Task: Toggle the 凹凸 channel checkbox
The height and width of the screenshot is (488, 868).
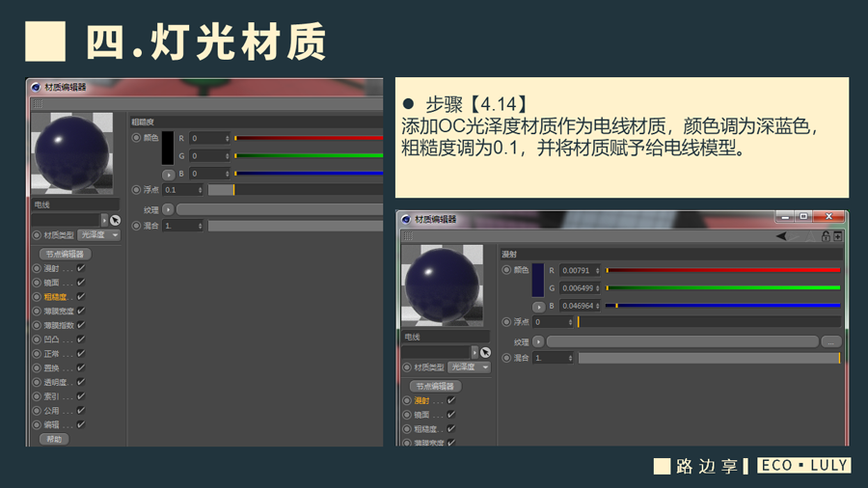Action: (x=81, y=339)
